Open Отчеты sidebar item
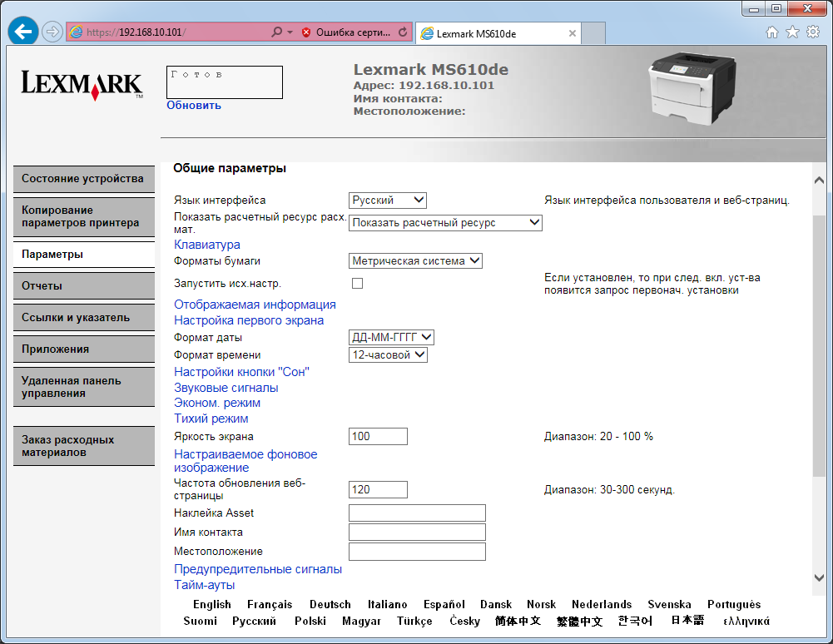Image resolution: width=833 pixels, height=644 pixels. coord(84,286)
